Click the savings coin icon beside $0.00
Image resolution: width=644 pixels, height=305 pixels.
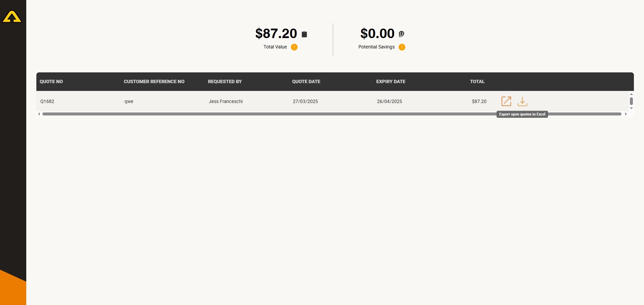point(401,34)
